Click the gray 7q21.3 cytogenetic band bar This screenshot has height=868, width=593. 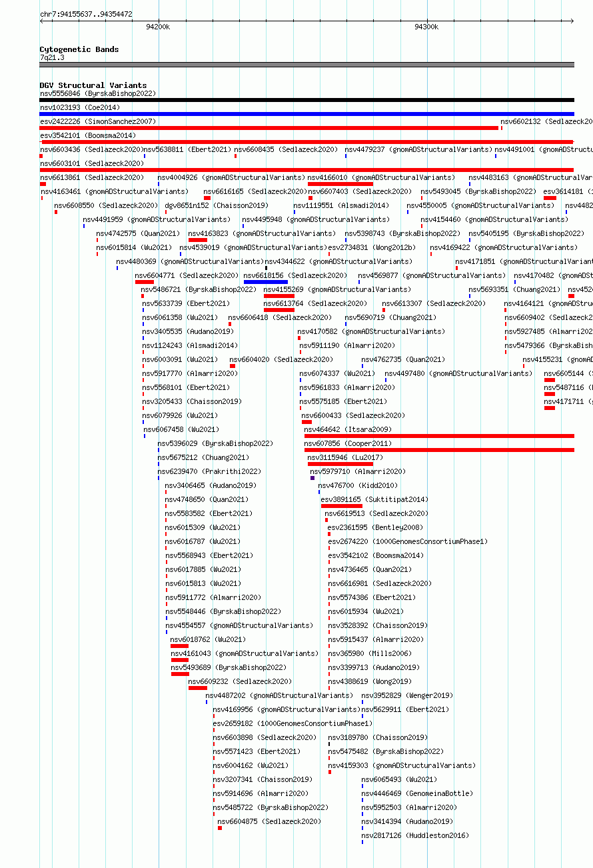point(307,65)
